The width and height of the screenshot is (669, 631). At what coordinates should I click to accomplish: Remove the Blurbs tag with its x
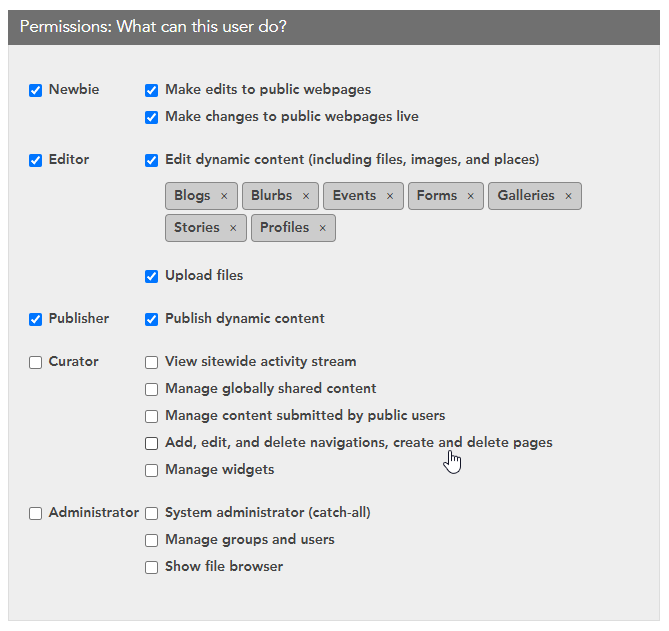pyautogui.click(x=306, y=196)
